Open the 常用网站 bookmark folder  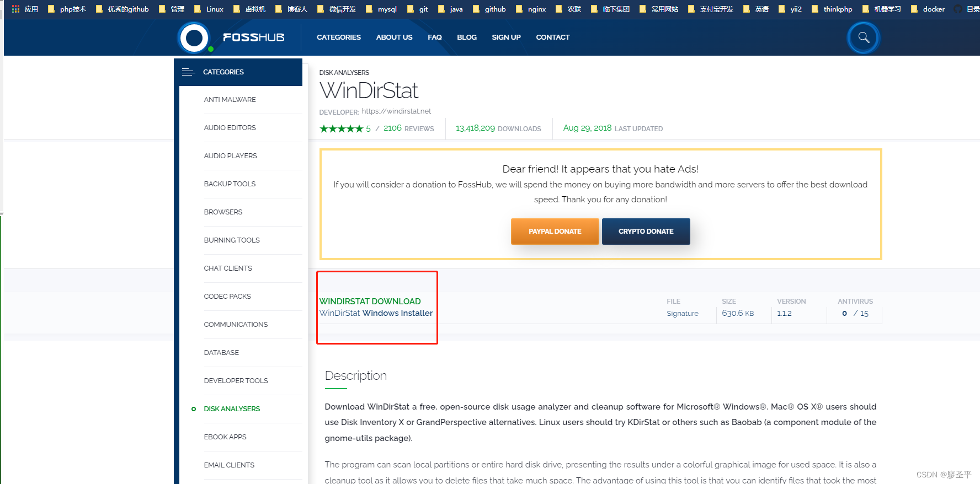tap(659, 9)
